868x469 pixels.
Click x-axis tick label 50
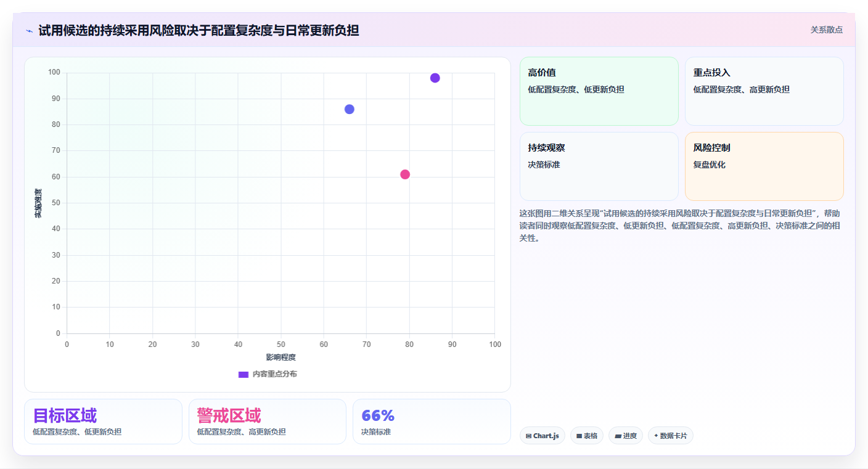pyautogui.click(x=281, y=345)
